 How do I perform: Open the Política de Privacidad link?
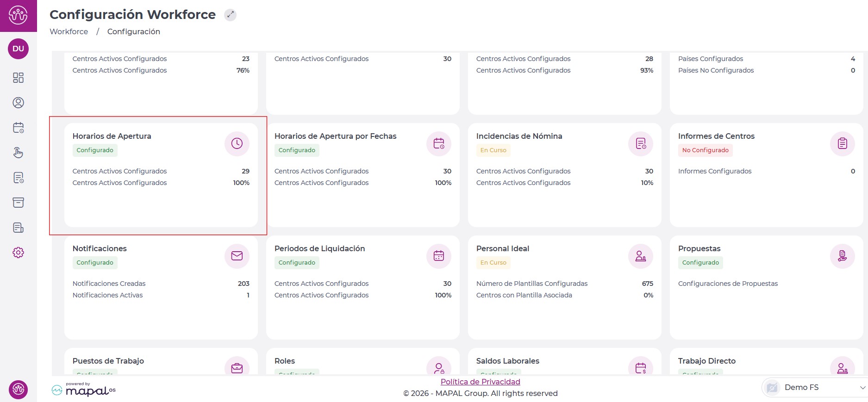[480, 382]
